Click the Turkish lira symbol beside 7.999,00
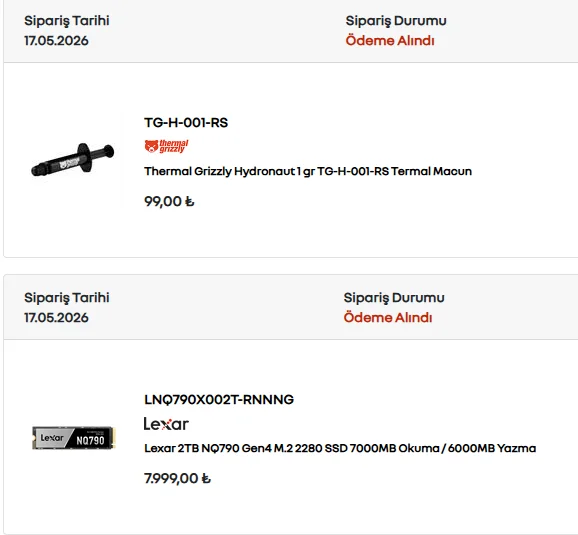Viewport: 578px width, 535px height. [x=206, y=479]
